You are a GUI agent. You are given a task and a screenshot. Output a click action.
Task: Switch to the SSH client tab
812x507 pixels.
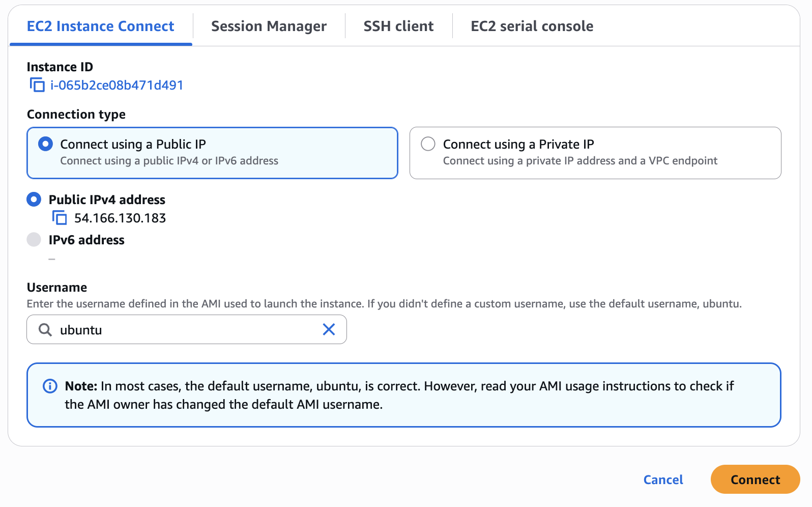398,26
